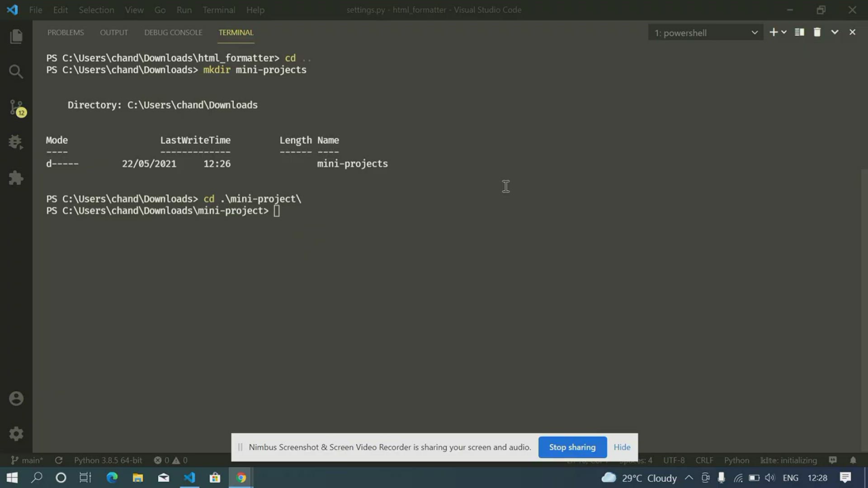This screenshot has height=488, width=868.
Task: Open the Run and Debug view
Action: (x=16, y=142)
